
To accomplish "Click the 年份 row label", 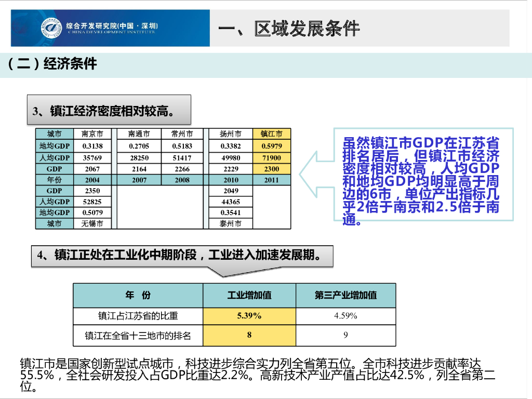I will pos(54,180).
